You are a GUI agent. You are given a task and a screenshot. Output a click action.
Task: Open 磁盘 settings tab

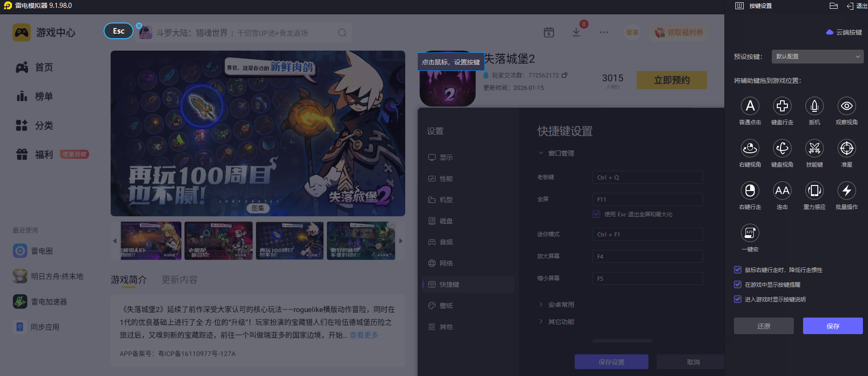pyautogui.click(x=468, y=221)
